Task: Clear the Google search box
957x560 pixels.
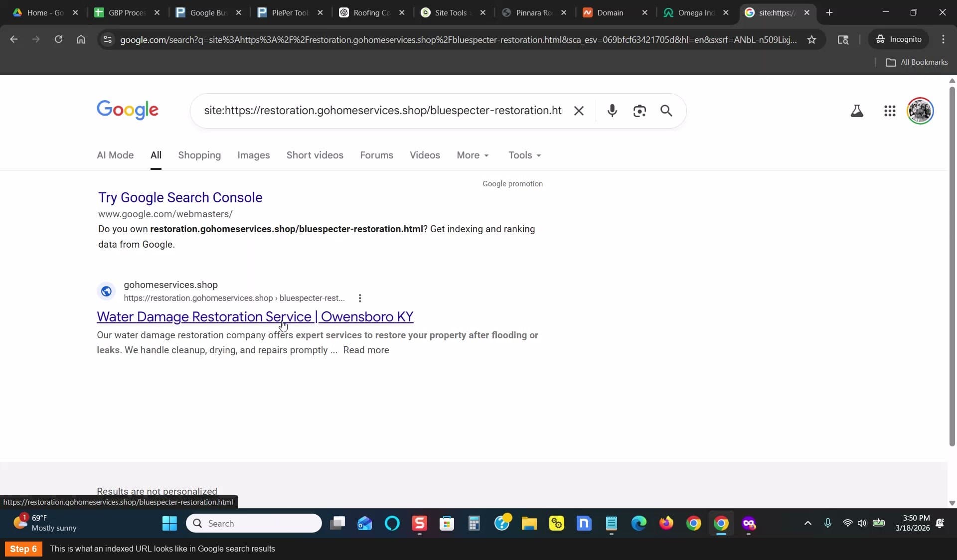Action: click(x=579, y=111)
